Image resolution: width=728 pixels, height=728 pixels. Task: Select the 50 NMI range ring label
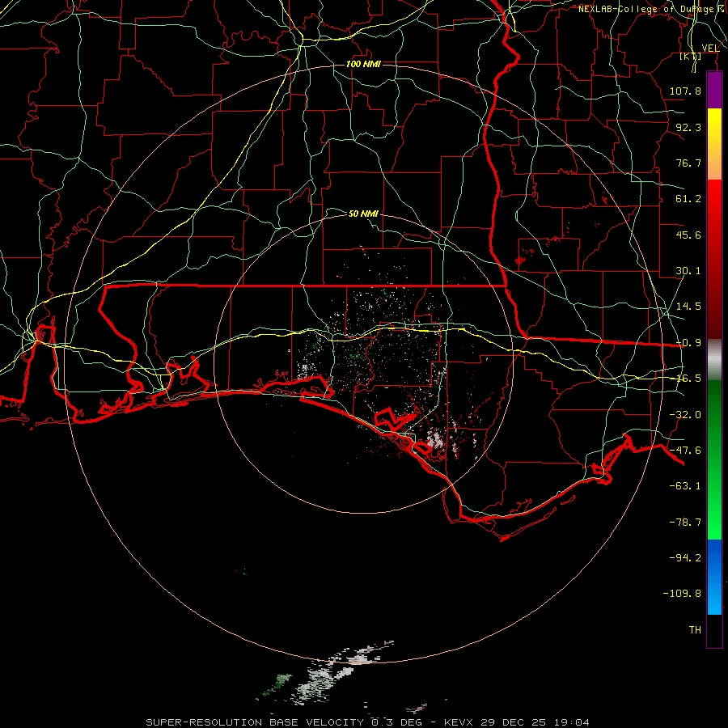click(x=363, y=214)
